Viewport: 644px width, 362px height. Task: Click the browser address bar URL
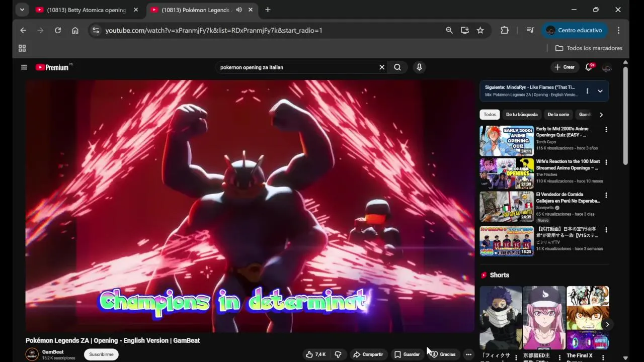tap(214, 30)
